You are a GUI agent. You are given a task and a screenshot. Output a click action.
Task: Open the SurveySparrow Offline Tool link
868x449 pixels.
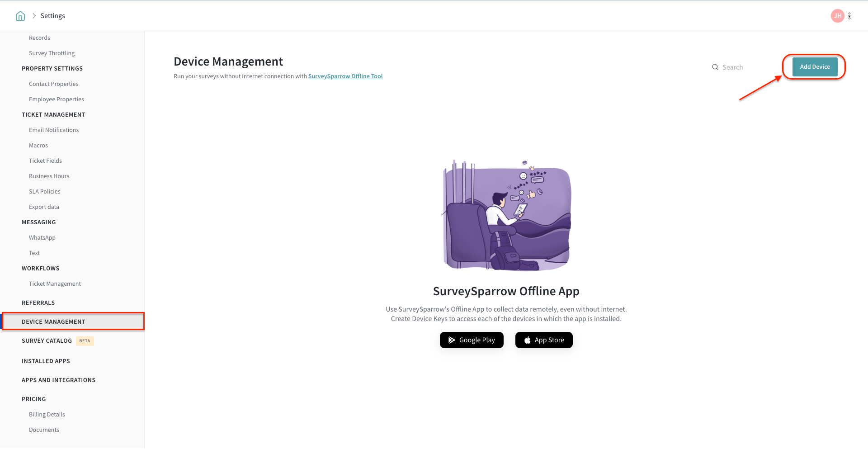click(345, 76)
